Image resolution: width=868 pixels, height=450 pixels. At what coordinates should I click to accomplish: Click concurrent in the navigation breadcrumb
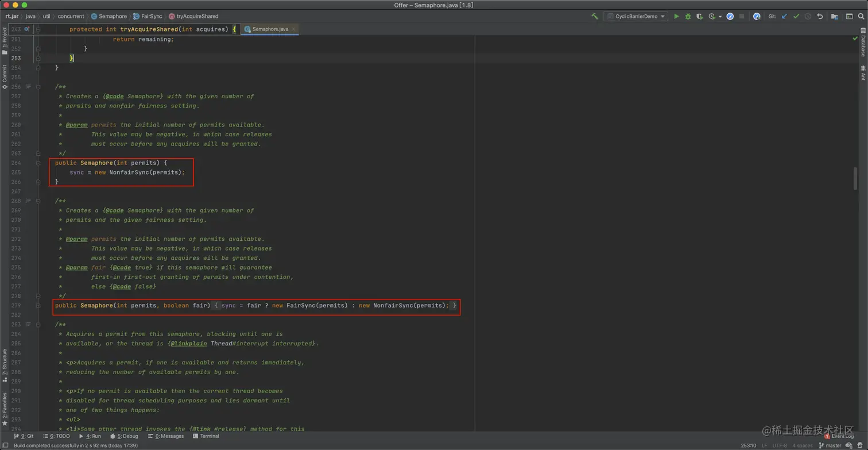71,16
